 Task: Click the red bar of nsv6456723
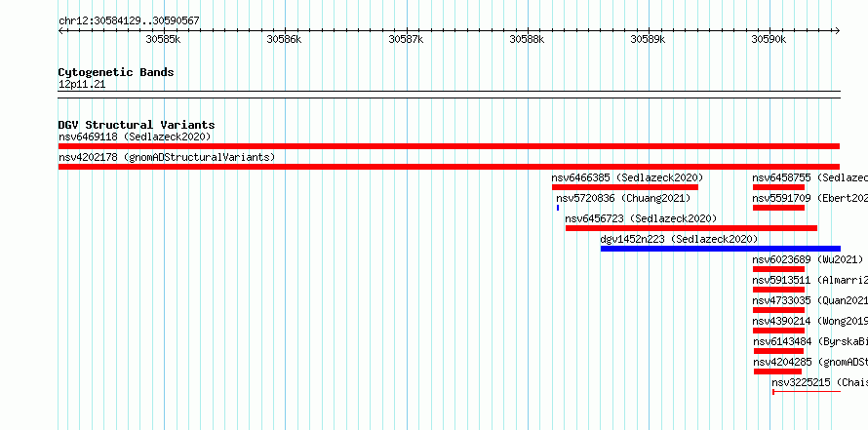tap(691, 228)
